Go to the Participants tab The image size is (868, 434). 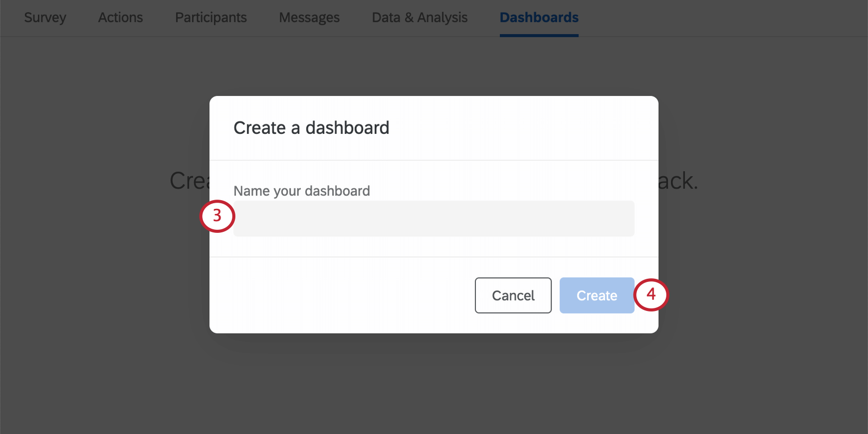211,17
